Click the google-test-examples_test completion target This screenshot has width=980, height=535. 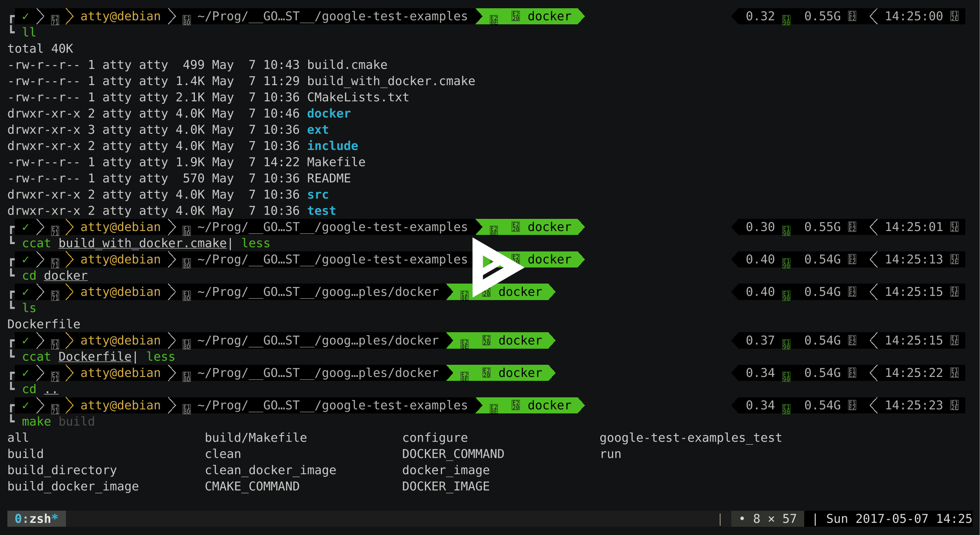click(691, 438)
